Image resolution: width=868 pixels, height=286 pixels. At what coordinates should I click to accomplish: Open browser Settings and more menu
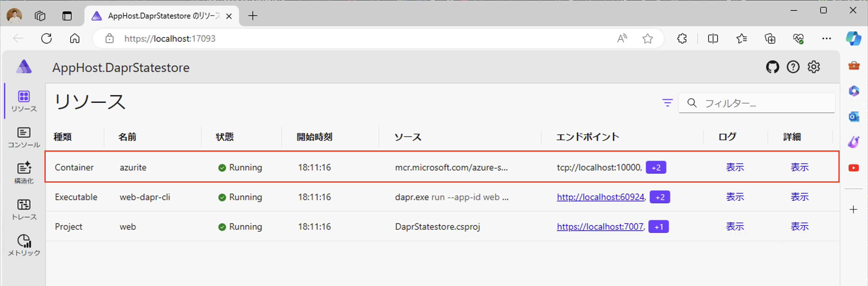826,38
